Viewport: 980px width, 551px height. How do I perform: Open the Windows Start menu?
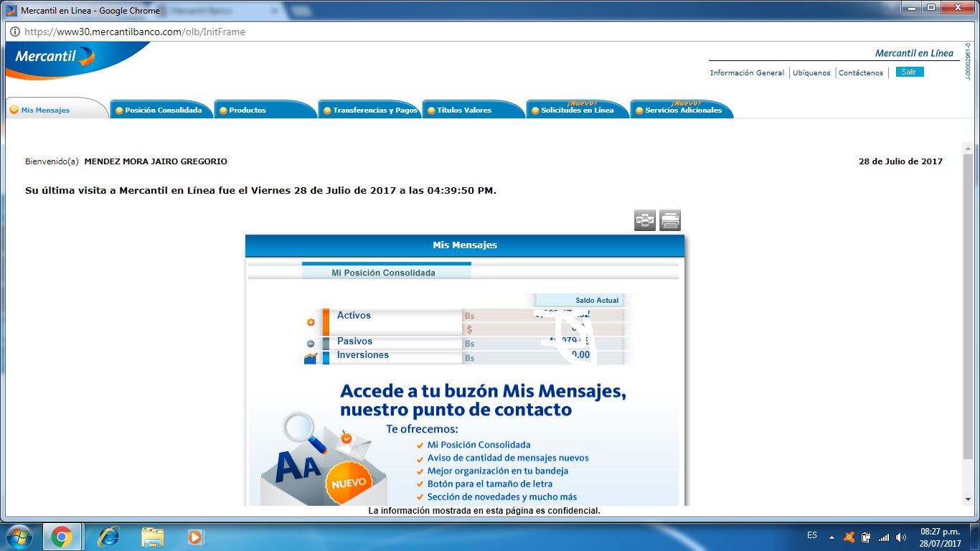[18, 536]
